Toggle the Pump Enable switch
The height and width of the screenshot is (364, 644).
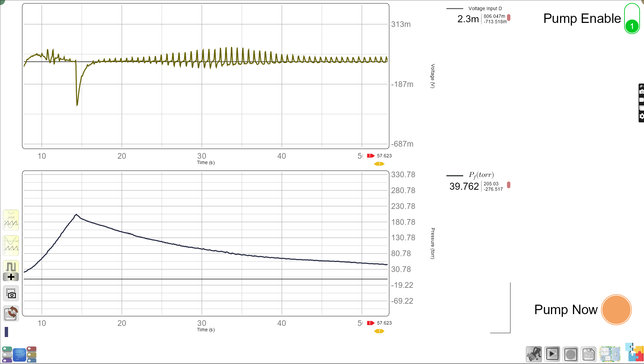pos(632,19)
